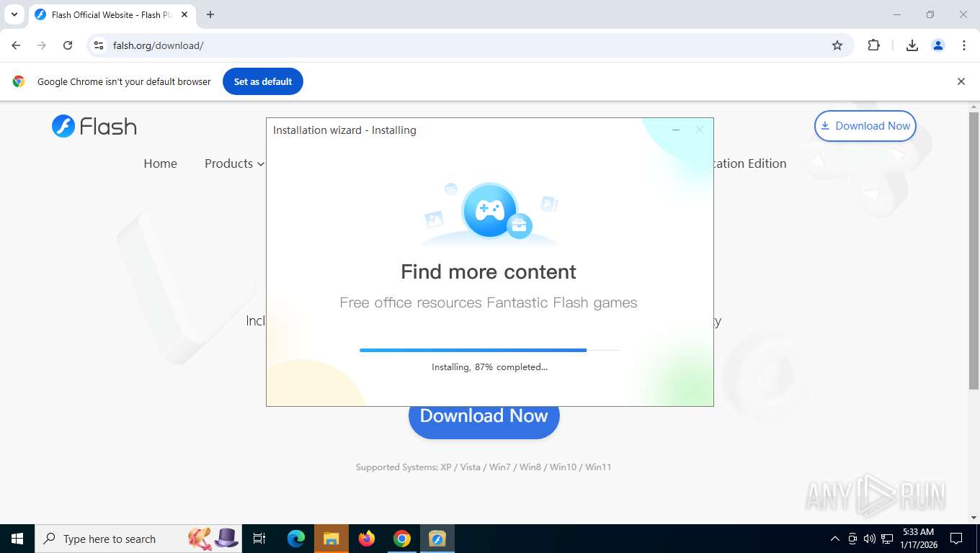Screen dimensions: 980x553
Task: Expand the Products menu
Action: coord(234,163)
